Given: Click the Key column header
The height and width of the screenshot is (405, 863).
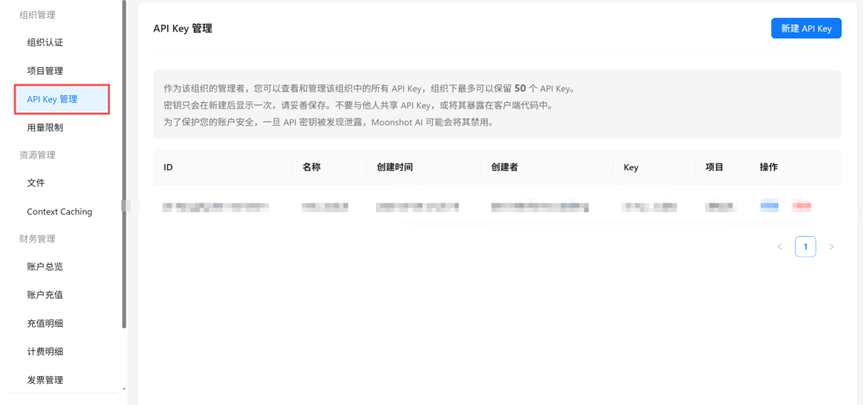Looking at the screenshot, I should coord(631,167).
